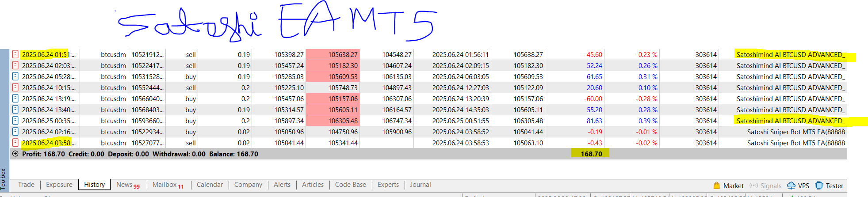Click the take profit cell 106135.03
This screenshot has height=197, width=868.
(x=397, y=77)
